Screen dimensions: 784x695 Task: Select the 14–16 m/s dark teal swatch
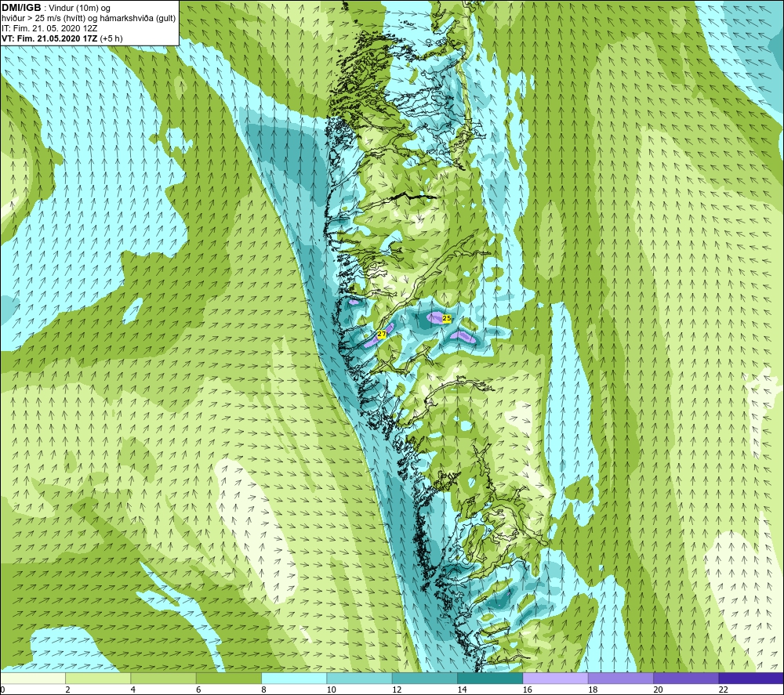pos(490,678)
